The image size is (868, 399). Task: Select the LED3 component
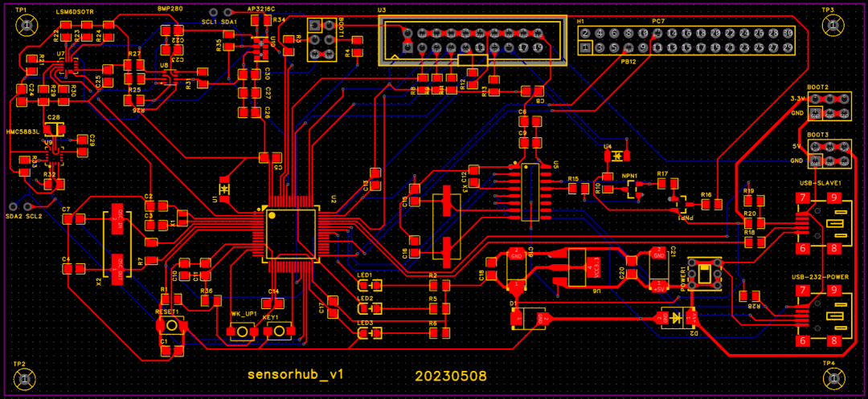coord(371,332)
